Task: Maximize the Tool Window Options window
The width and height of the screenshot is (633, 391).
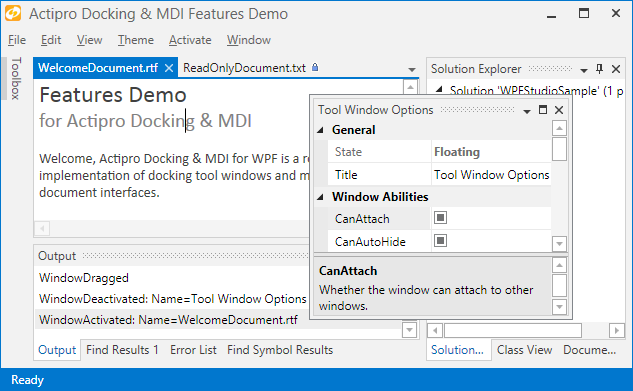Action: [543, 110]
